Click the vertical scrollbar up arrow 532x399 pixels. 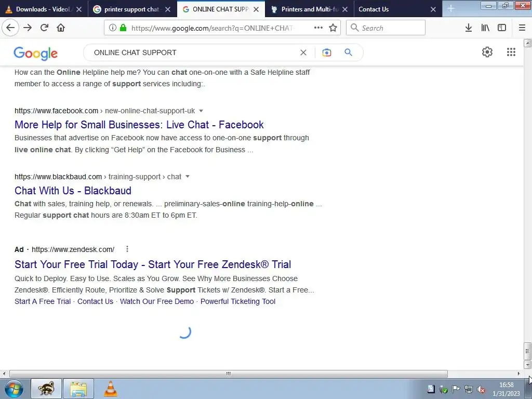click(528, 43)
